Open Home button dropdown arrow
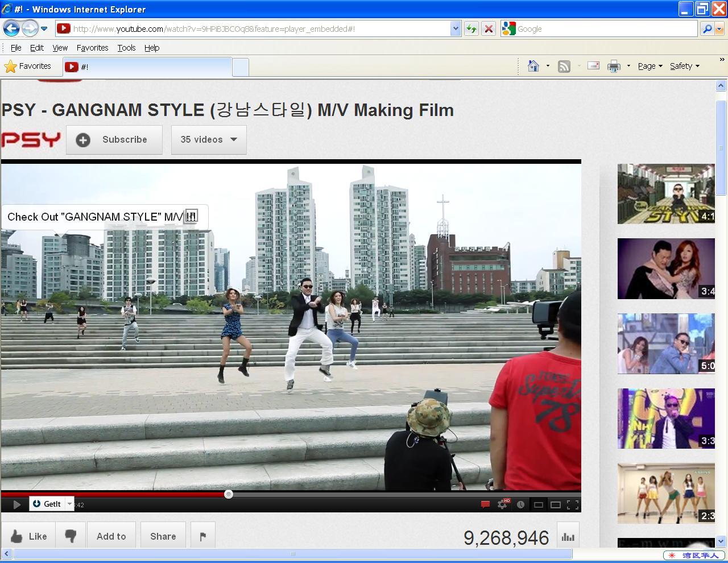 [548, 66]
